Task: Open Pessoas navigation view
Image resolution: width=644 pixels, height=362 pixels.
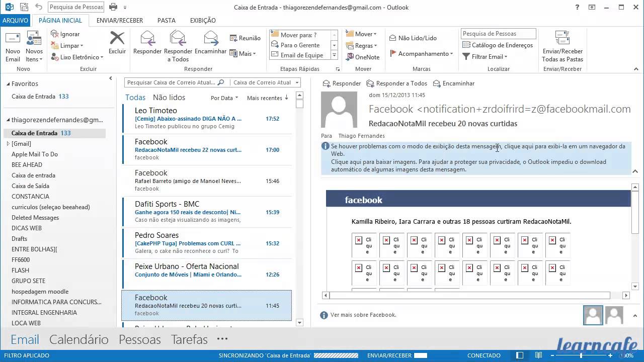Action: tap(140, 339)
